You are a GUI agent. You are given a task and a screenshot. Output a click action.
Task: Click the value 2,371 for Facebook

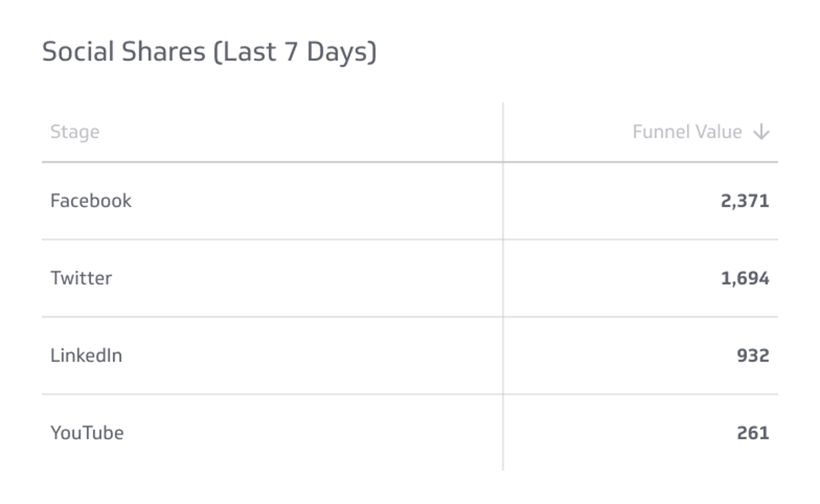coord(745,201)
